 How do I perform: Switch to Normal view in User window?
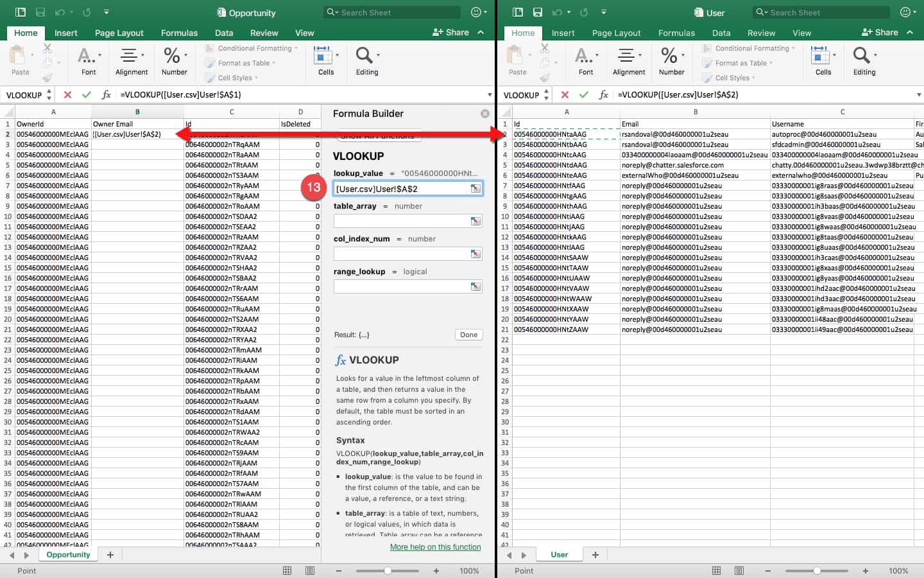click(716, 570)
